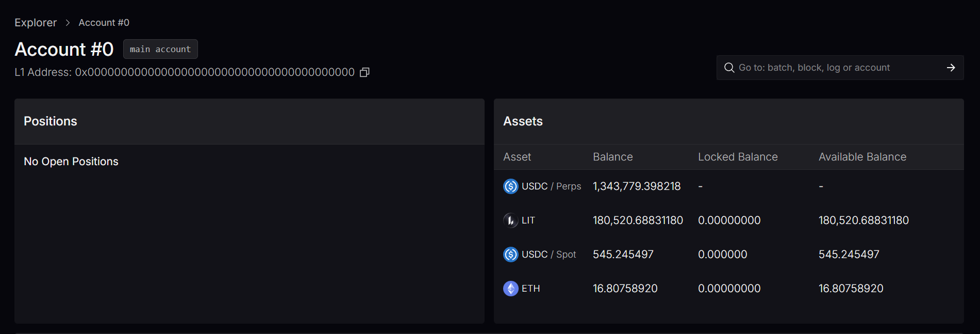Select the LIT asset row label

click(x=528, y=220)
